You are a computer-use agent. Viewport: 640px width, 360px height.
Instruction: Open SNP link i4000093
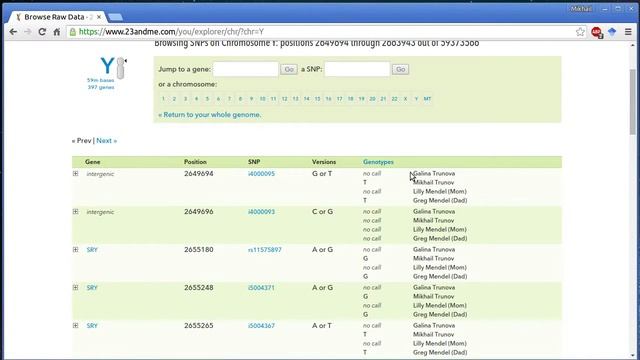click(261, 211)
